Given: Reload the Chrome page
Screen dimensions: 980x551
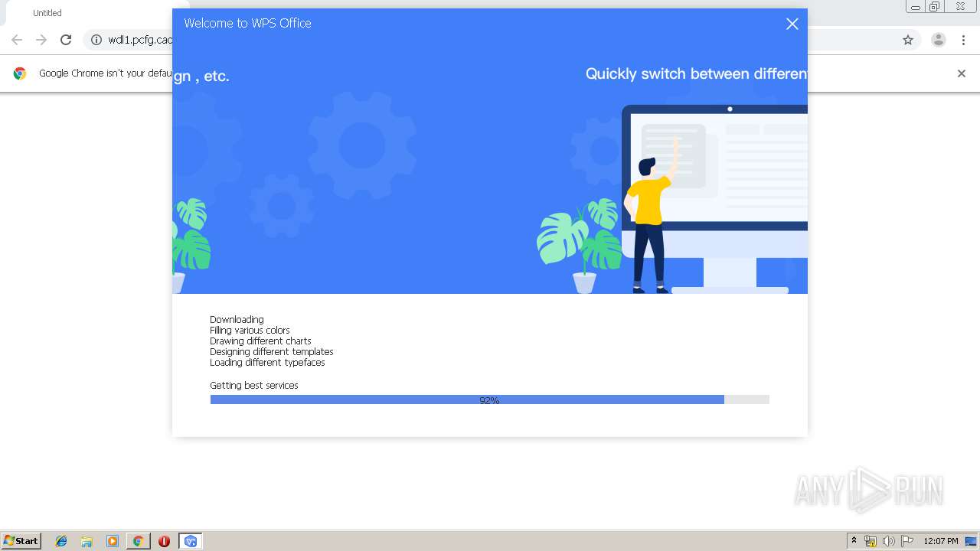Looking at the screenshot, I should click(66, 40).
